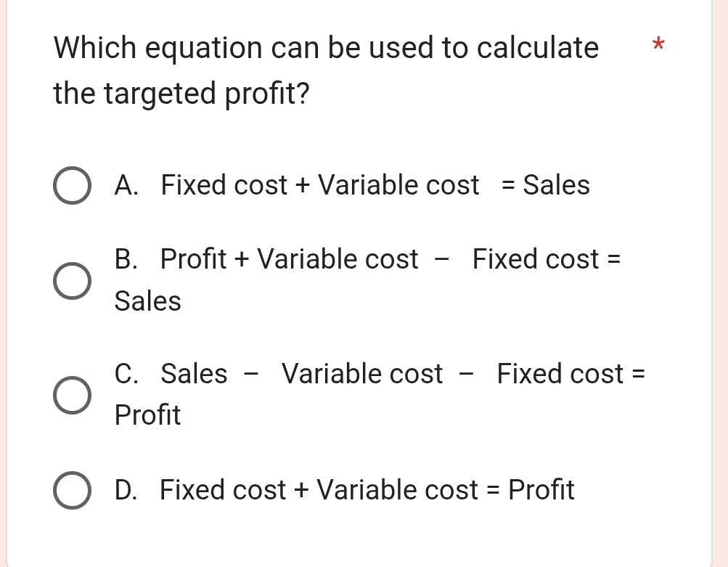Click the 'D.' letter prefix
The image size is (728, 567).
pyautogui.click(x=126, y=489)
